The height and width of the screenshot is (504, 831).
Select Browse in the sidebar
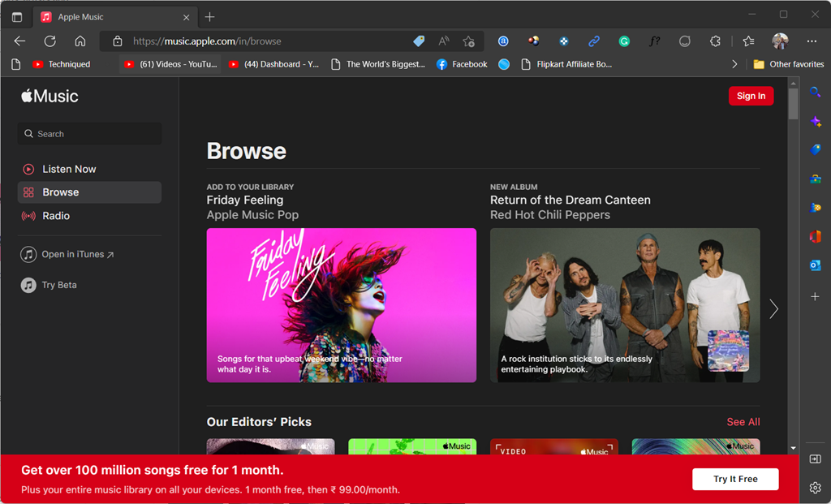coord(89,192)
